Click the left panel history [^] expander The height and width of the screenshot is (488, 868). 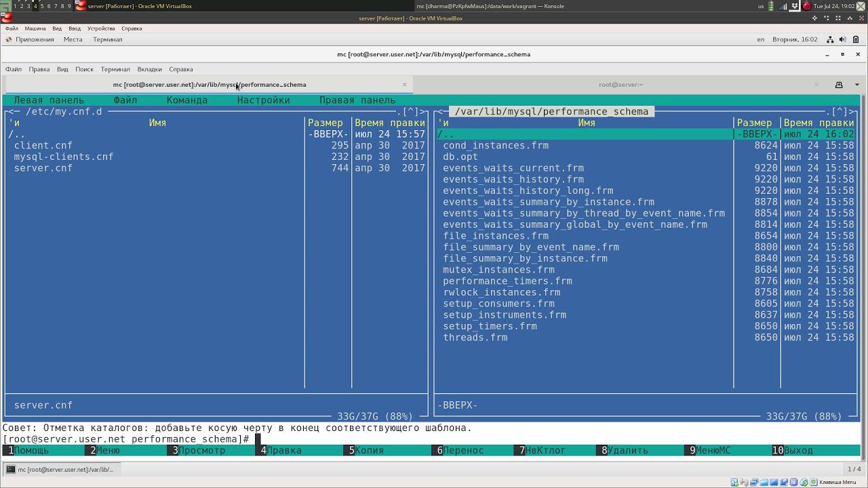coord(411,112)
